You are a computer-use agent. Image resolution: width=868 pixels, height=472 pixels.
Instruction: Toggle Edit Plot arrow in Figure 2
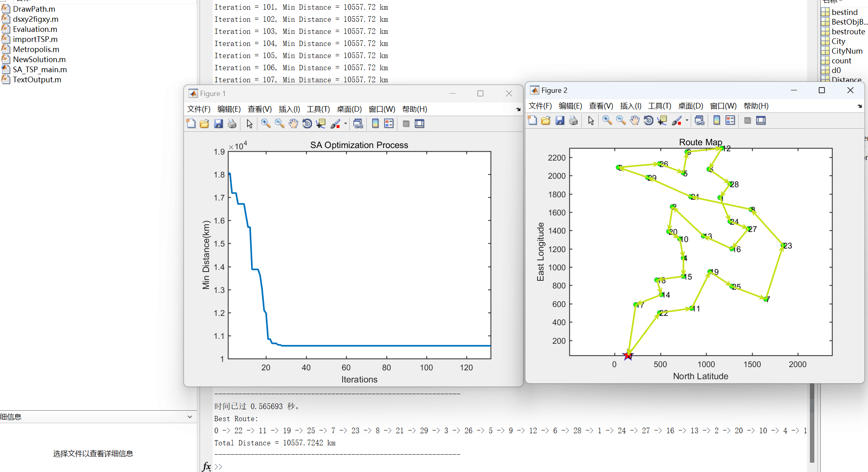(x=591, y=121)
